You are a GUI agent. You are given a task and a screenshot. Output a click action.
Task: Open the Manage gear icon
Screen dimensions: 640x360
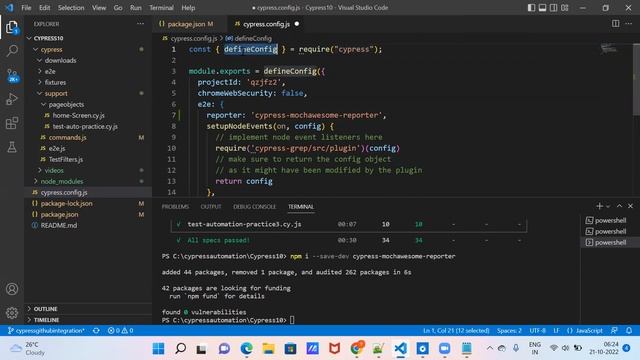(x=12, y=313)
